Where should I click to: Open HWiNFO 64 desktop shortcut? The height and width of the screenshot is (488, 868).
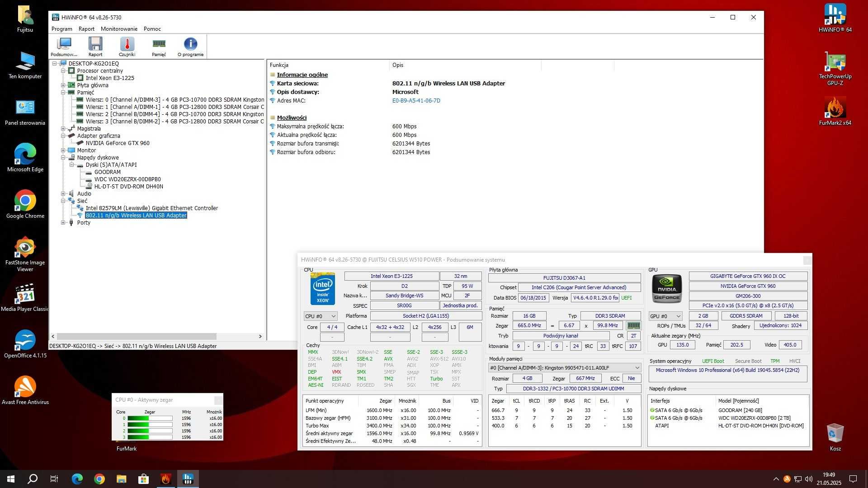835,19
